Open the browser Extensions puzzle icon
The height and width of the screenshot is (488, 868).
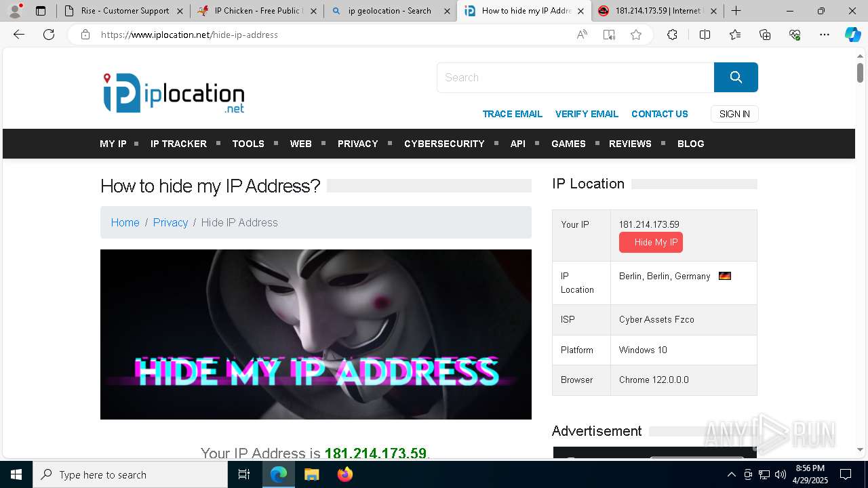(672, 35)
